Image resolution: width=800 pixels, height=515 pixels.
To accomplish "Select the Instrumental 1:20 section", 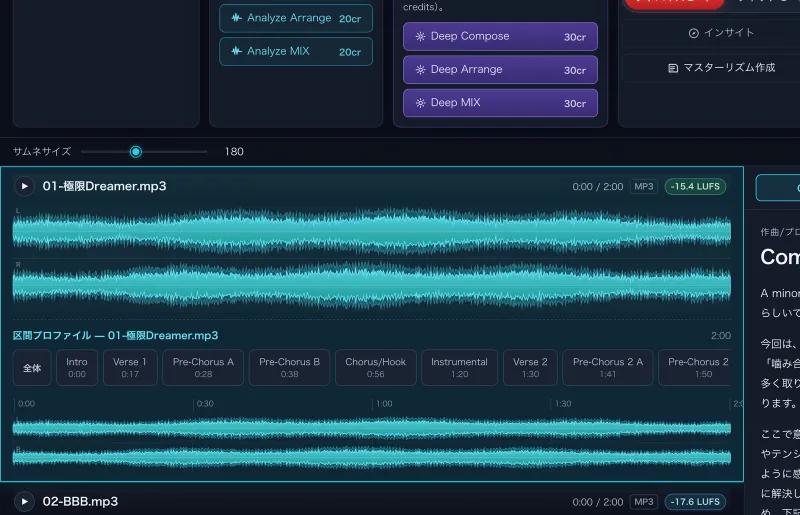I will tap(459, 367).
